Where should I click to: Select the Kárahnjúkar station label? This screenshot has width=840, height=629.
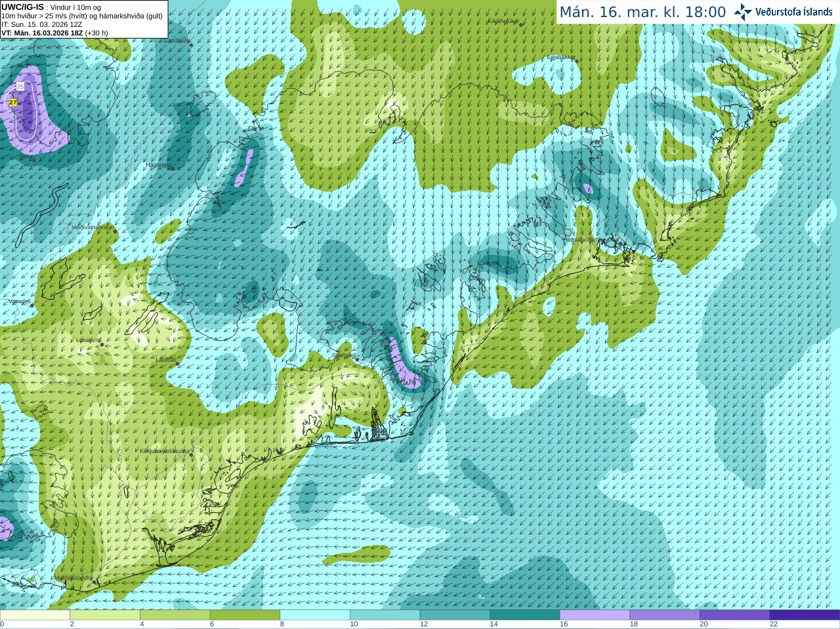tap(503, 21)
